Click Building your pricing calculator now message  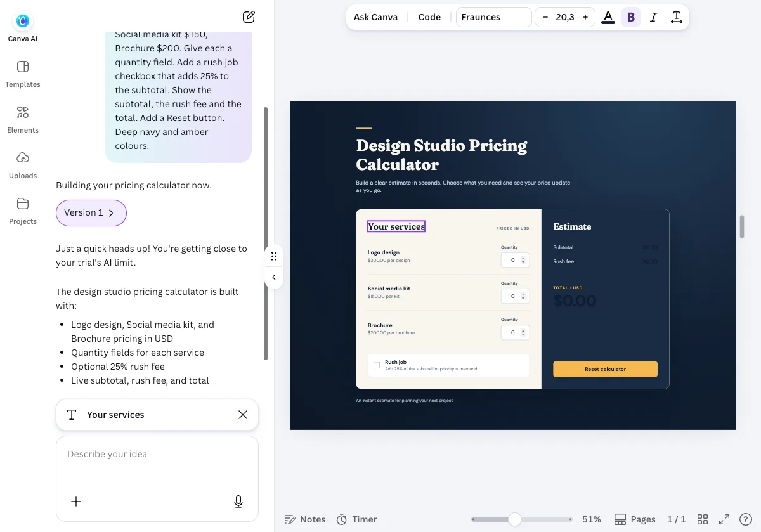[134, 185]
